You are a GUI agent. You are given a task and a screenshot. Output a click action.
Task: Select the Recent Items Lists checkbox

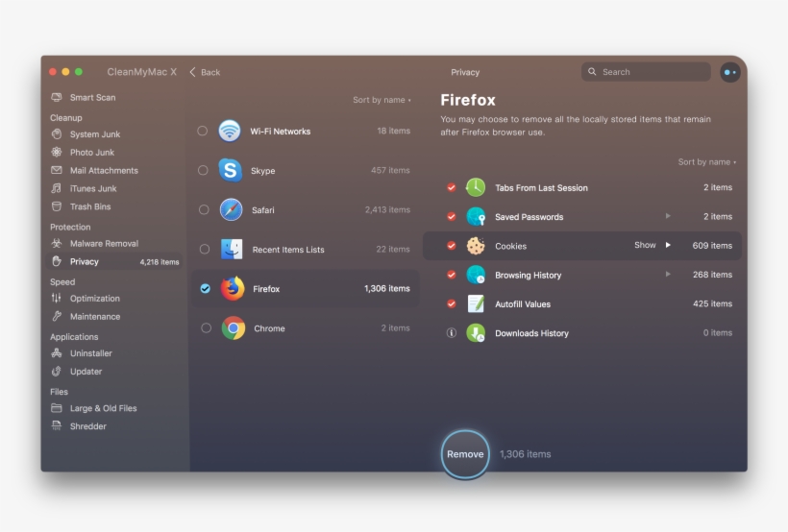(204, 249)
